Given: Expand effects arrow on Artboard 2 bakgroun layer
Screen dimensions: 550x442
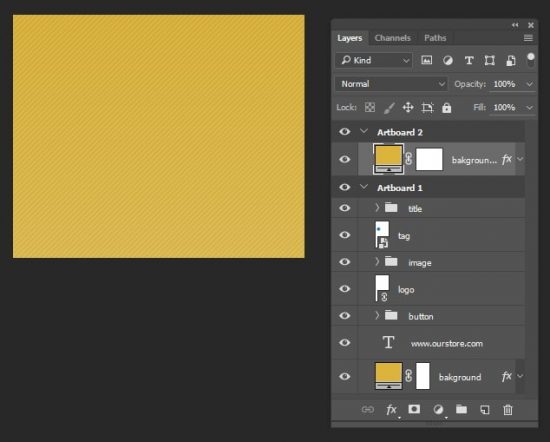Looking at the screenshot, I should (520, 160).
